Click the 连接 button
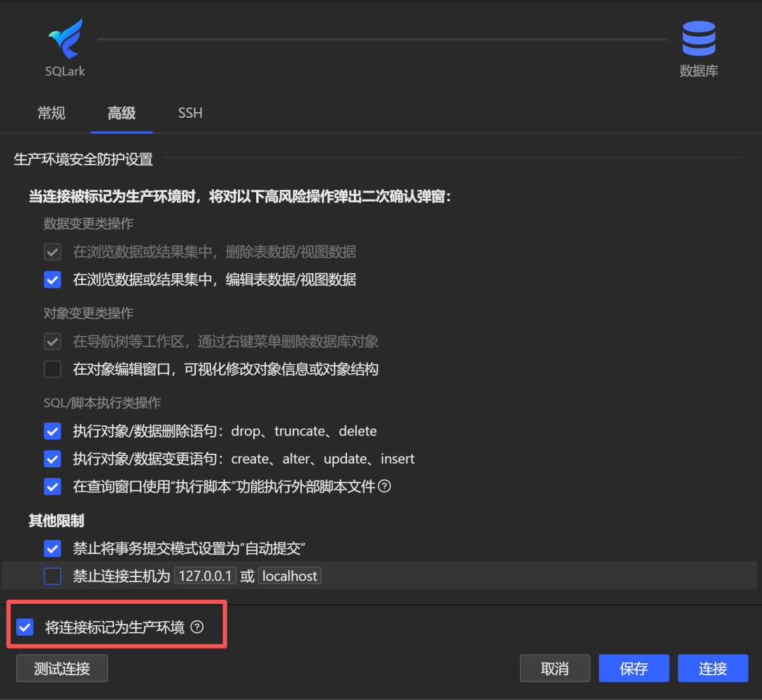The width and height of the screenshot is (762, 700). click(713, 668)
